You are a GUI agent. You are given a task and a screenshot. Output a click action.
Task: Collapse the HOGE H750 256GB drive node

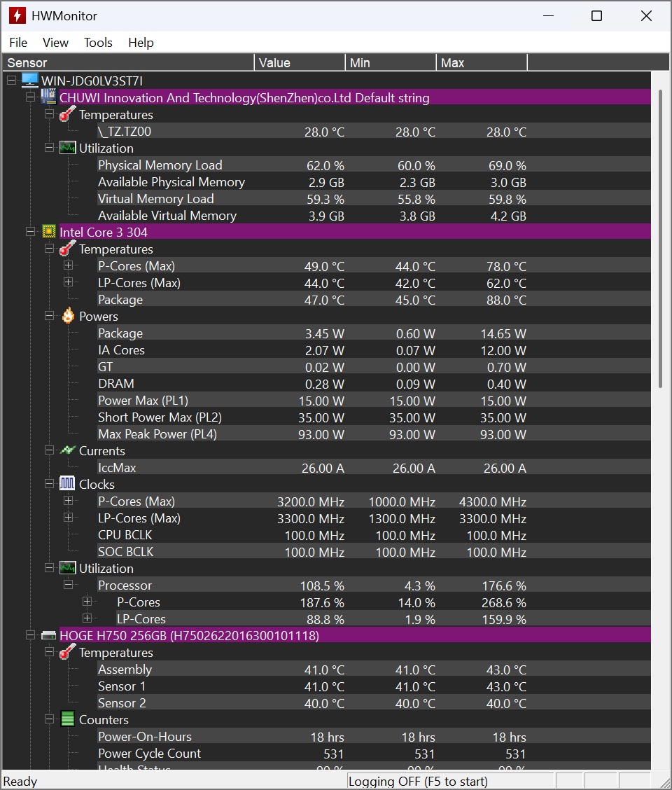[30, 635]
